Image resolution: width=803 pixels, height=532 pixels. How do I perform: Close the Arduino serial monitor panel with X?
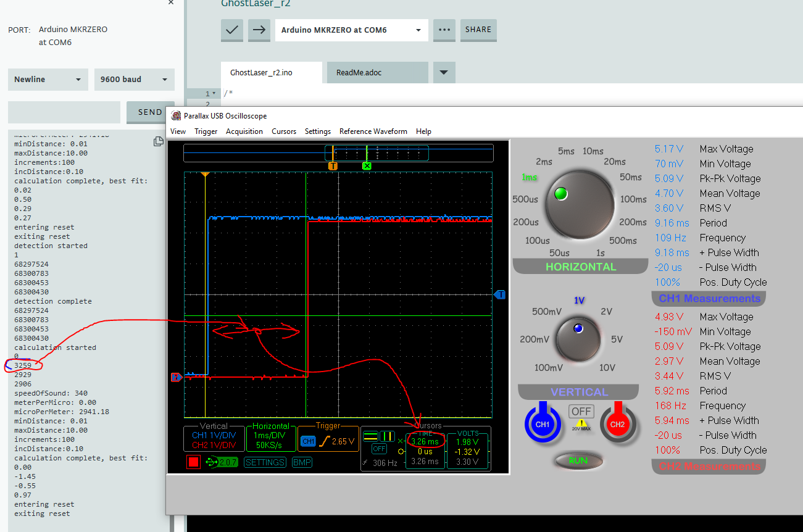[171, 2]
